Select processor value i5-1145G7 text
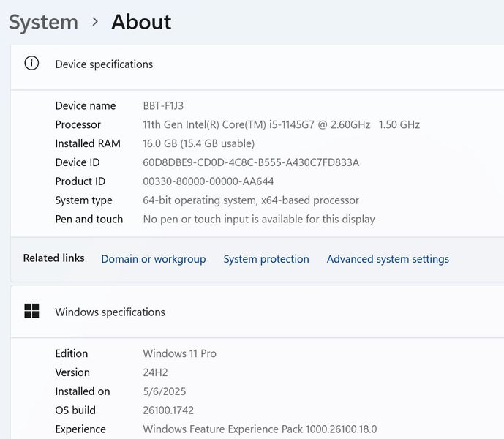504x439 pixels. click(x=281, y=124)
